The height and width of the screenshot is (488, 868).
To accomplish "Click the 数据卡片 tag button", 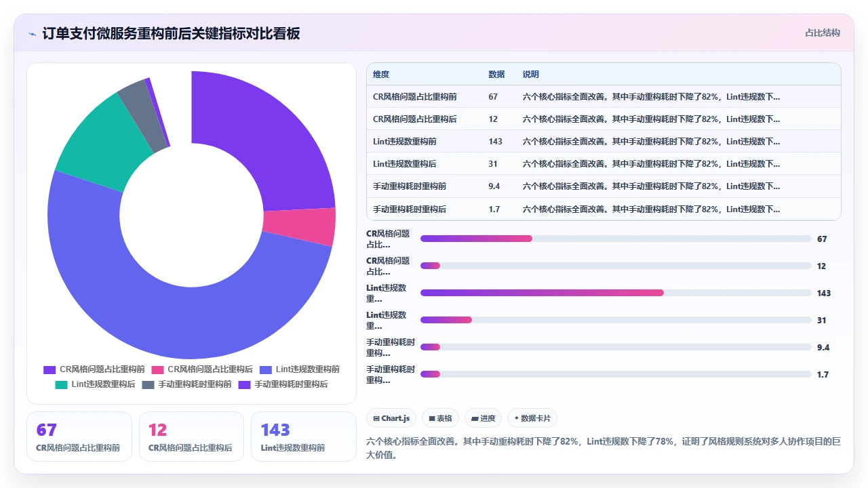I will point(532,418).
